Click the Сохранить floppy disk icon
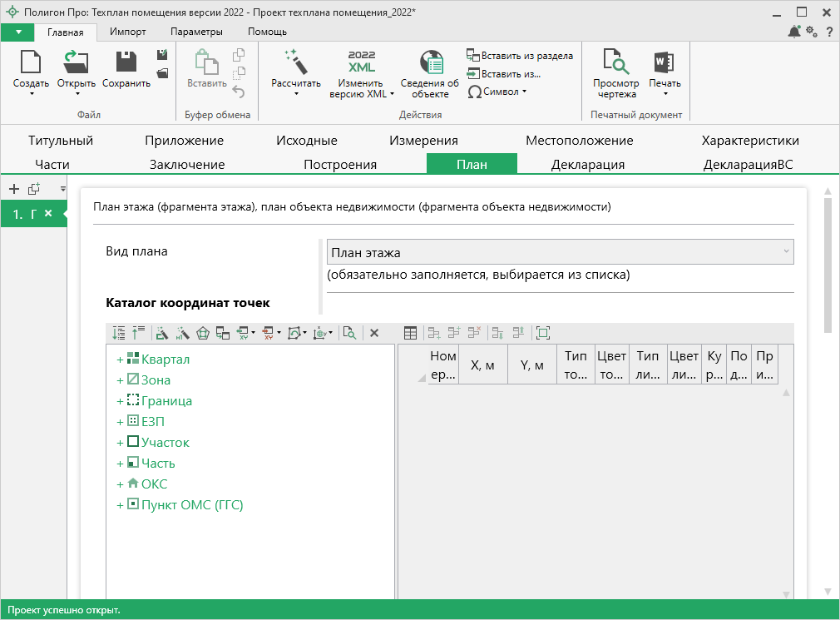840x620 pixels. click(126, 62)
